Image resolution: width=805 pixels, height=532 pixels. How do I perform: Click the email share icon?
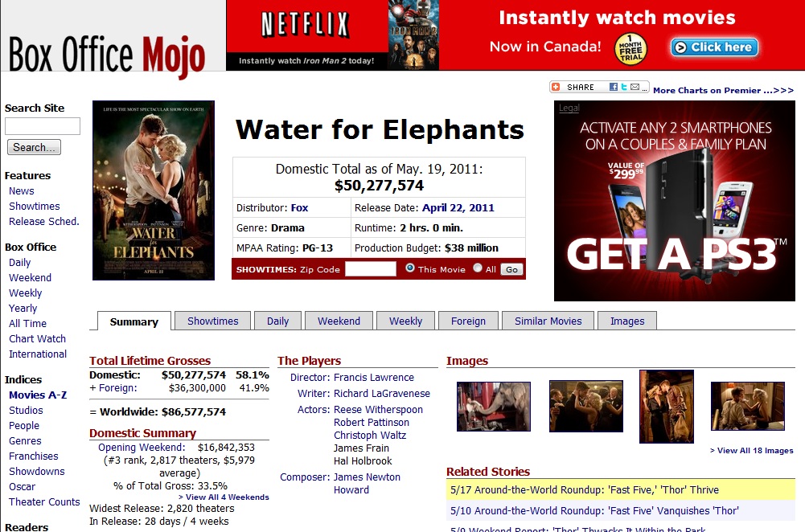click(x=635, y=87)
